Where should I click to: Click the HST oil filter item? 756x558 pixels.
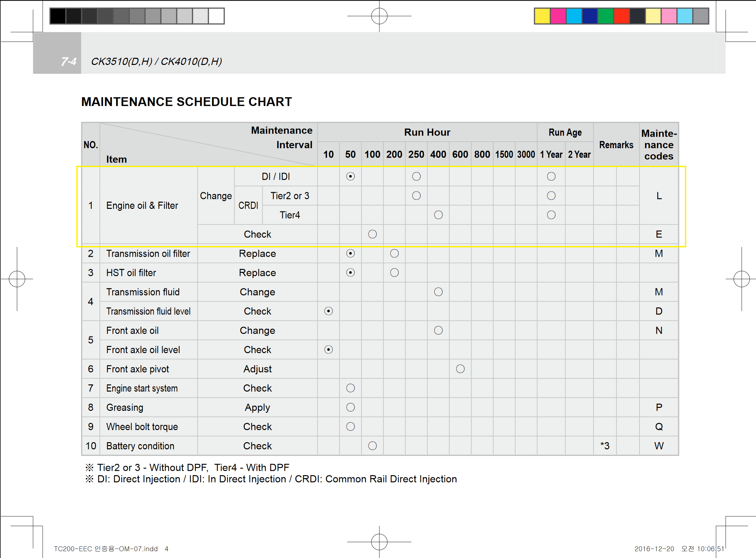pos(131,272)
